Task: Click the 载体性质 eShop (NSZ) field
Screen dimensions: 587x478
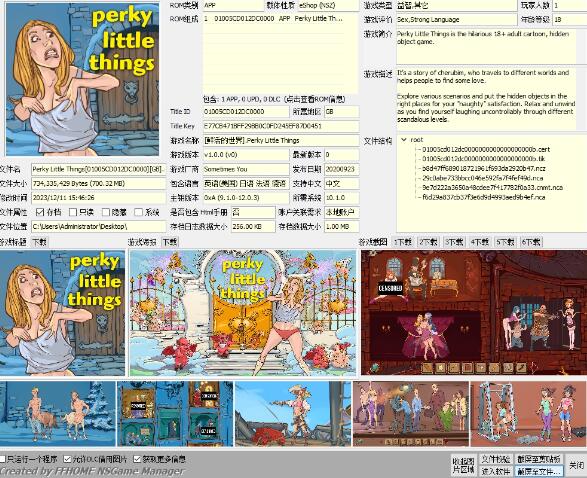Action: coord(328,5)
